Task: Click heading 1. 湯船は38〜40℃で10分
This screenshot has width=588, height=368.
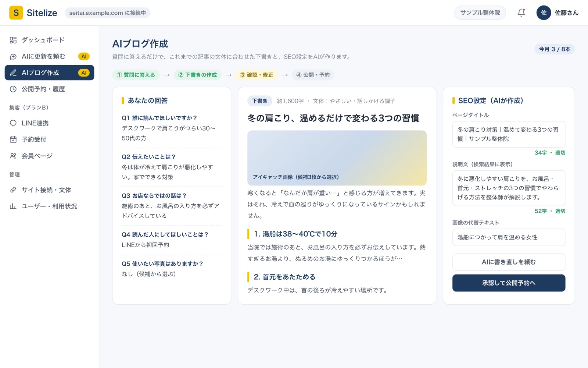Action: [x=295, y=234]
